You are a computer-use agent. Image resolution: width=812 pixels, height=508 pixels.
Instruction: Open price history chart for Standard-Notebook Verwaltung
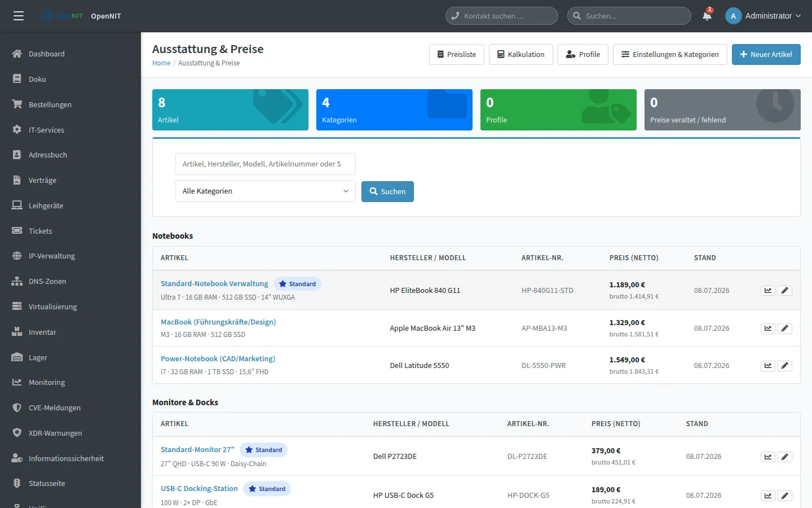coord(768,291)
